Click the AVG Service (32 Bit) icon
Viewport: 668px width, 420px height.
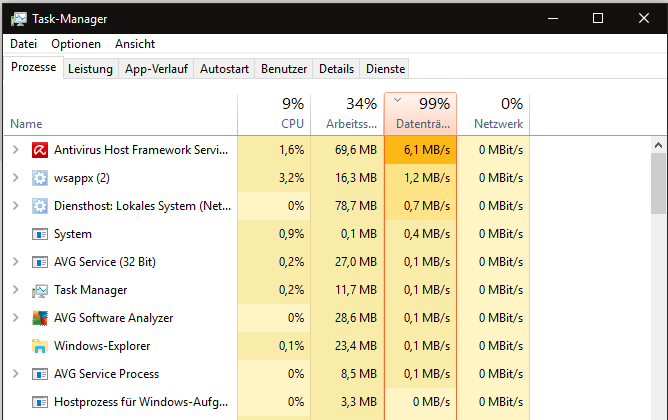point(40,262)
